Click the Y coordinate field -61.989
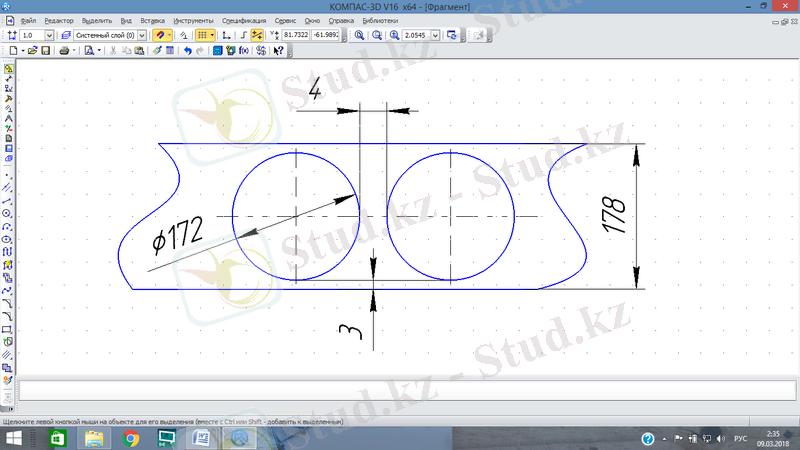 [x=326, y=35]
